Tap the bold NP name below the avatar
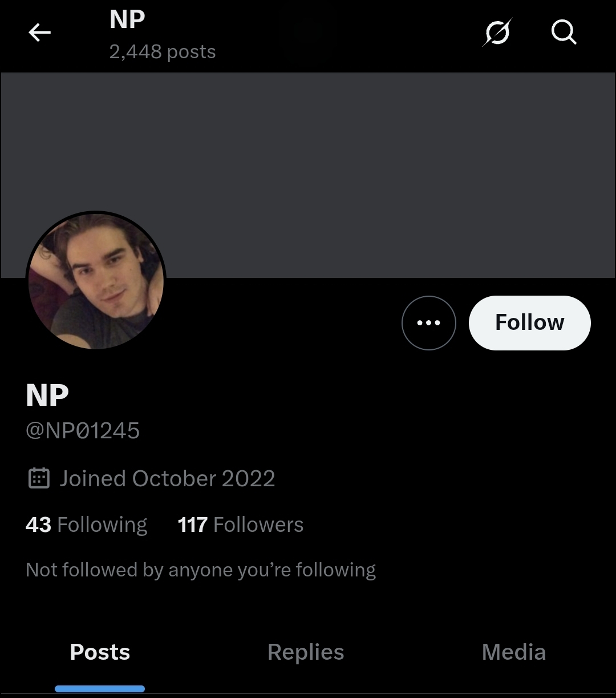This screenshot has width=616, height=698. [x=47, y=395]
